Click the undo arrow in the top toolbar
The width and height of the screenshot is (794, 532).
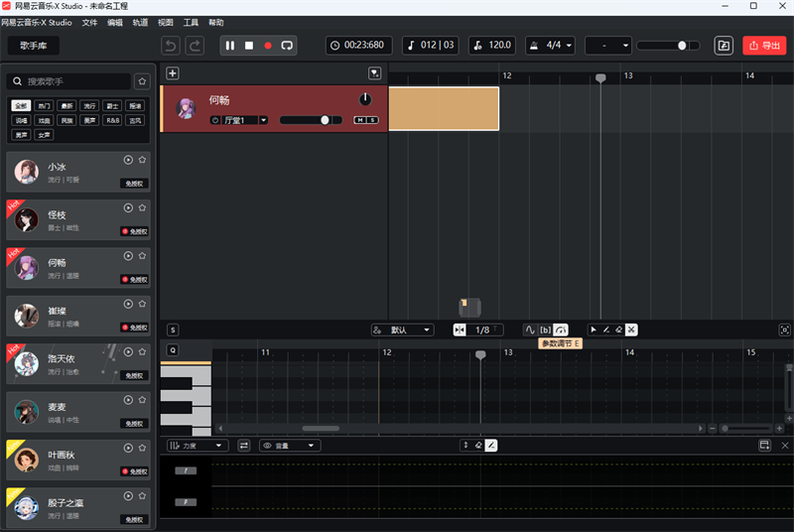coord(172,46)
